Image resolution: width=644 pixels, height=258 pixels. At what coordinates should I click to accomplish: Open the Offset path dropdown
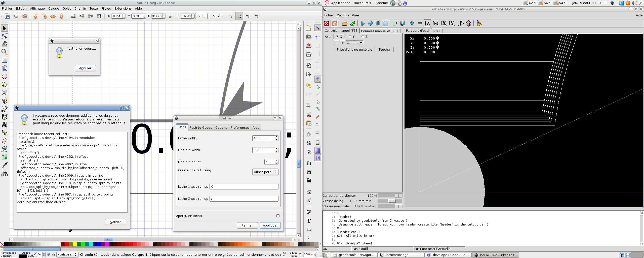click(265, 172)
